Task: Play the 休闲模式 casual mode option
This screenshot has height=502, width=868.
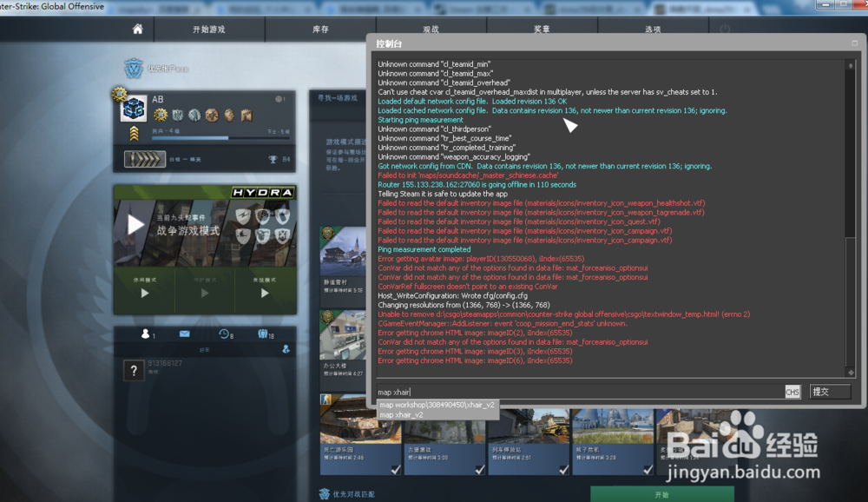Action: coord(145,294)
